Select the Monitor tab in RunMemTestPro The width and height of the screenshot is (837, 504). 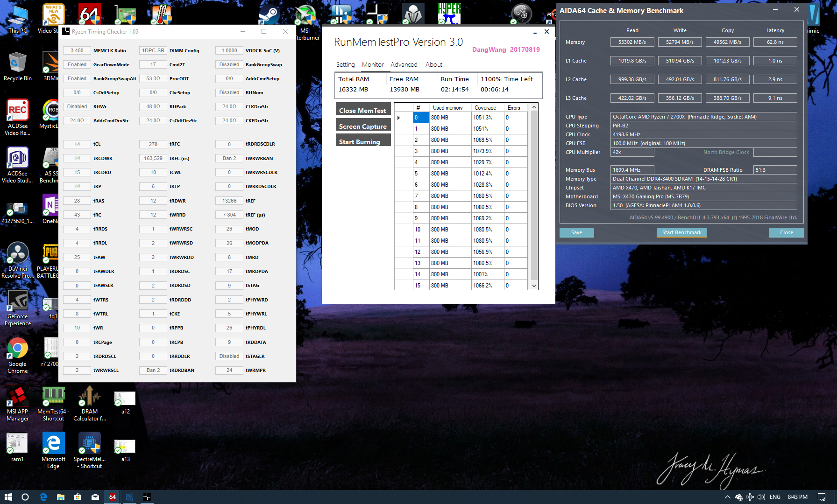click(x=373, y=65)
